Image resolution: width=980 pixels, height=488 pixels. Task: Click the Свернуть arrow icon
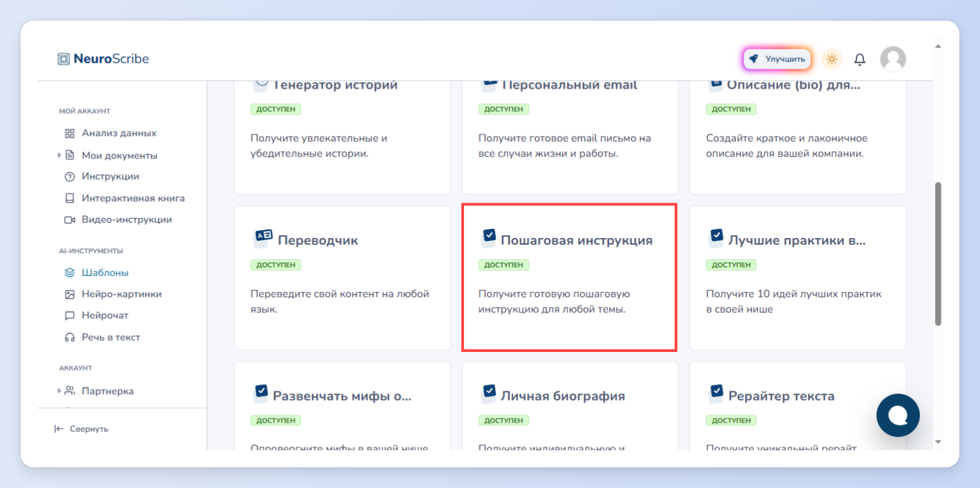(59, 429)
